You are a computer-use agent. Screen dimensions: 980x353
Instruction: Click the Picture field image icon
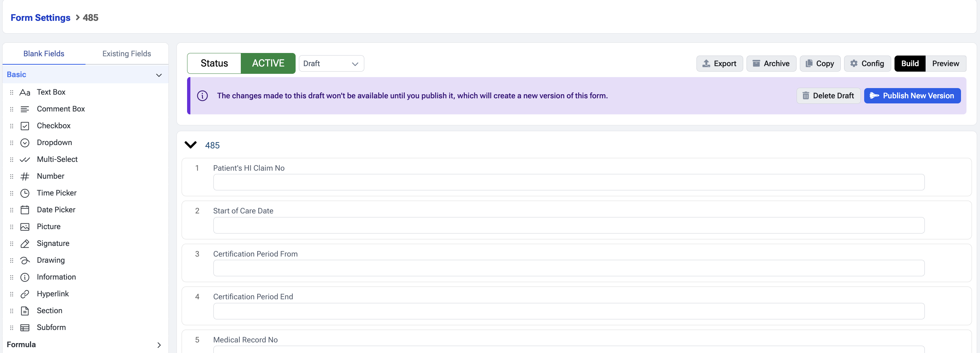[25, 227]
